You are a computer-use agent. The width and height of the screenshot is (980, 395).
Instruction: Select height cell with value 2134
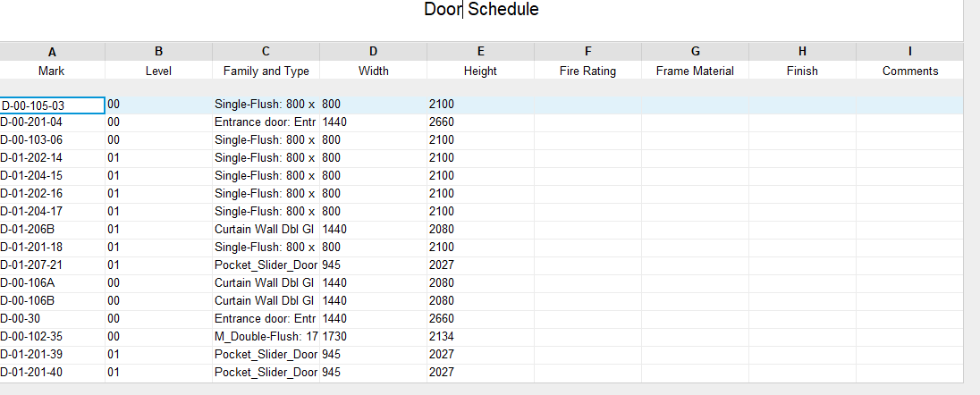[x=481, y=337]
